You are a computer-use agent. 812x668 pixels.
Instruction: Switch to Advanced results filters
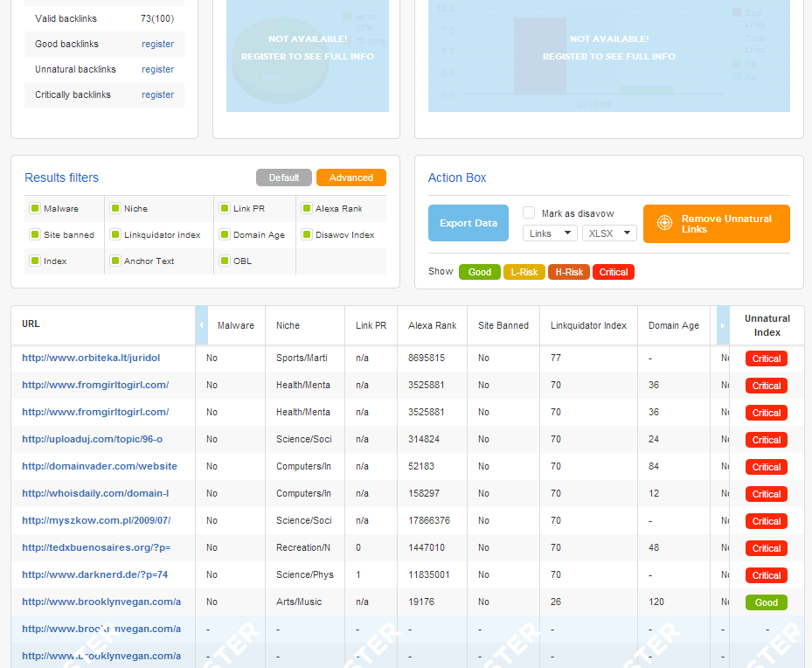pyautogui.click(x=350, y=177)
